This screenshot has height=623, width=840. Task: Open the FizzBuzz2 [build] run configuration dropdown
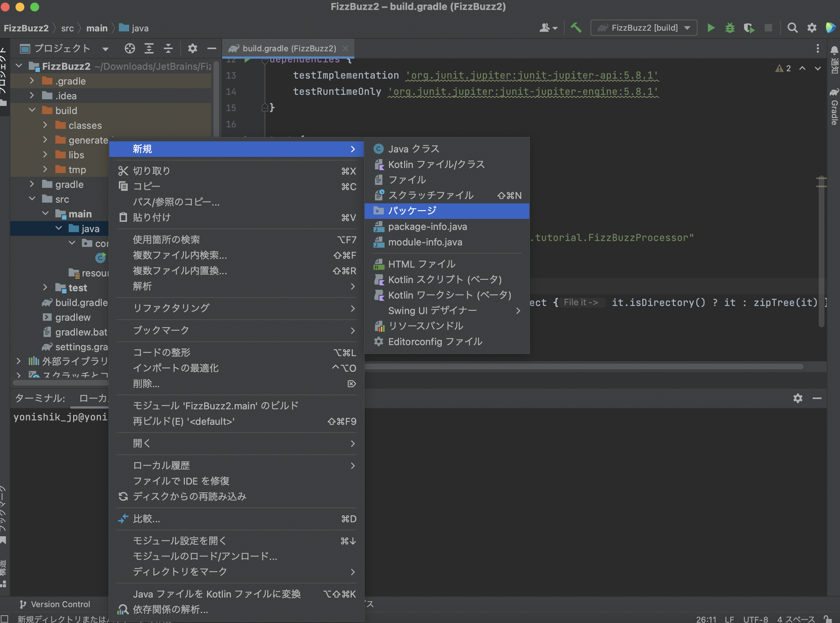(644, 28)
